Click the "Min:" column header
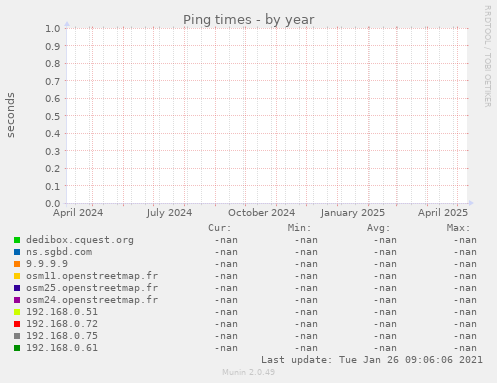This screenshot has width=497, height=383. tap(299, 228)
